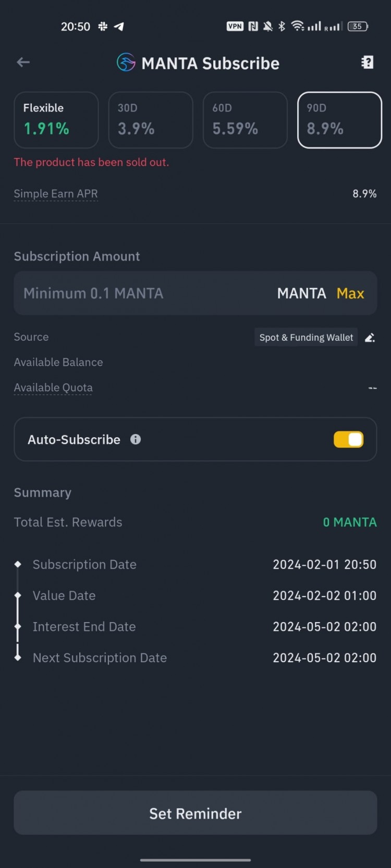Show Available Quota explanation
391x868 pixels.
point(53,388)
